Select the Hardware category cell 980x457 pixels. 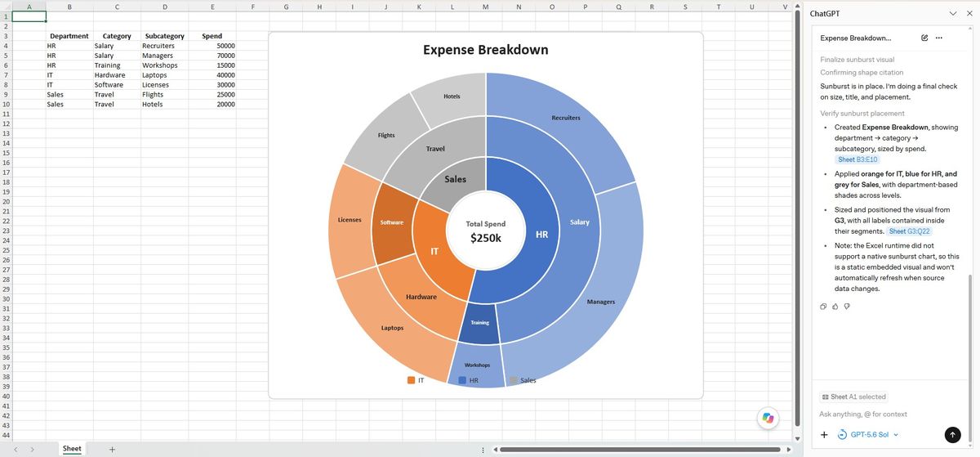117,75
